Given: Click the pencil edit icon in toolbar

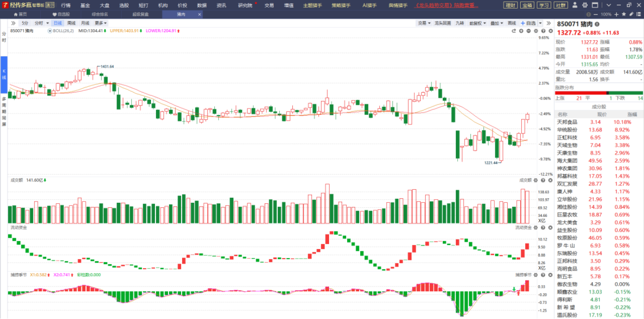Looking at the screenshot, I should coord(631,14).
